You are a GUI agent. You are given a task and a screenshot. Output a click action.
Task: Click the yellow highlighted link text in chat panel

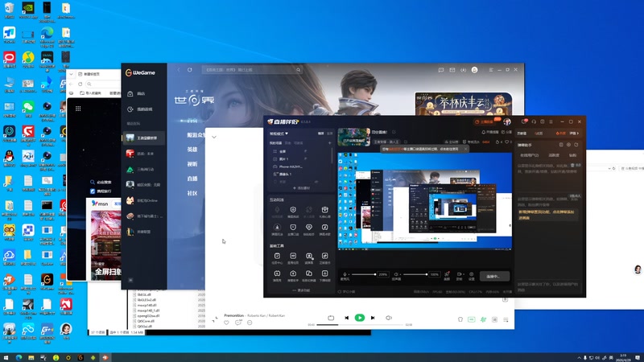547,214
